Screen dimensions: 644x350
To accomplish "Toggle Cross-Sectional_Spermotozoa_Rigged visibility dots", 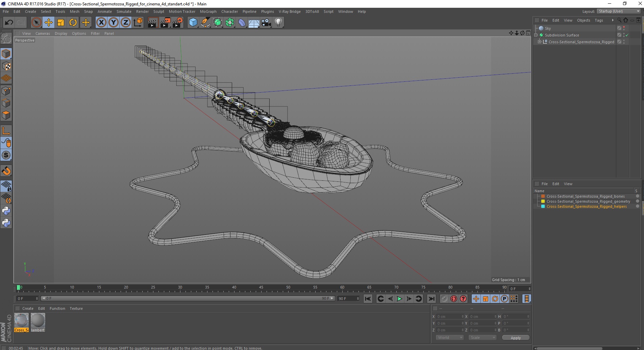I will pyautogui.click(x=624, y=42).
